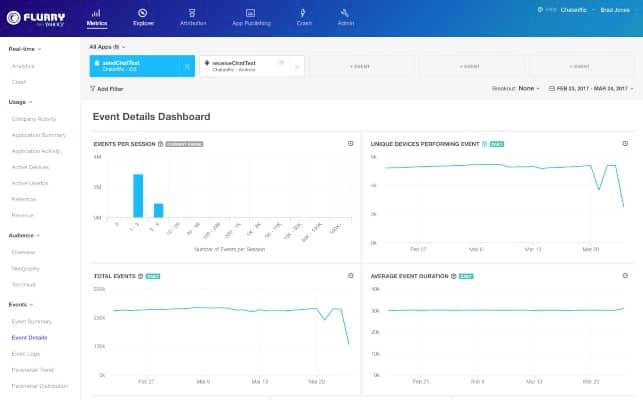Open Events Per Session chart options
643x400 pixels.
[x=350, y=144]
